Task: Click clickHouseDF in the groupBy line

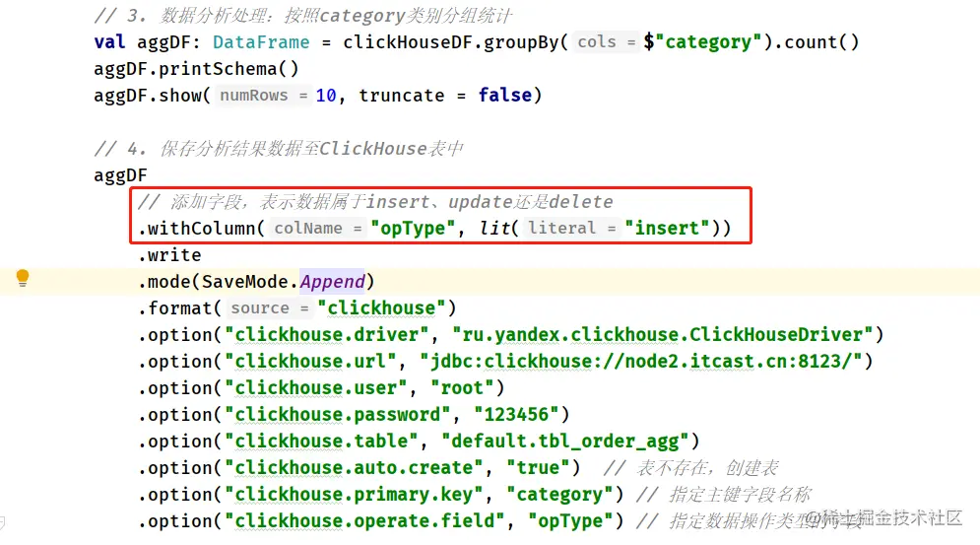Action: point(408,42)
